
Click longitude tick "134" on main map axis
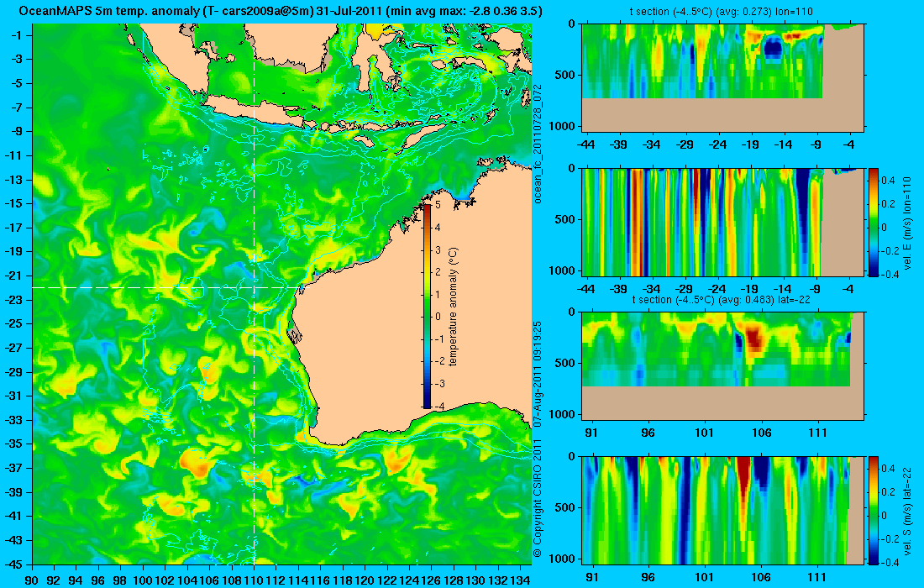click(520, 580)
